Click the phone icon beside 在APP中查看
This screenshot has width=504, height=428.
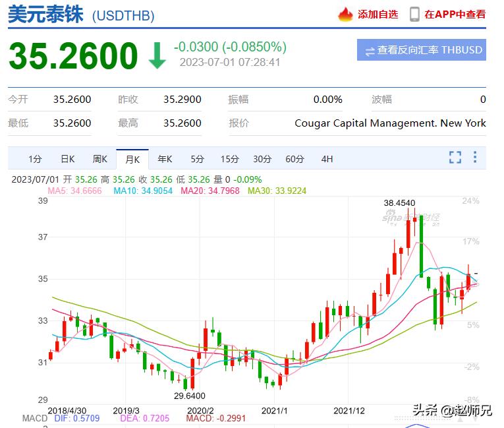pos(414,14)
